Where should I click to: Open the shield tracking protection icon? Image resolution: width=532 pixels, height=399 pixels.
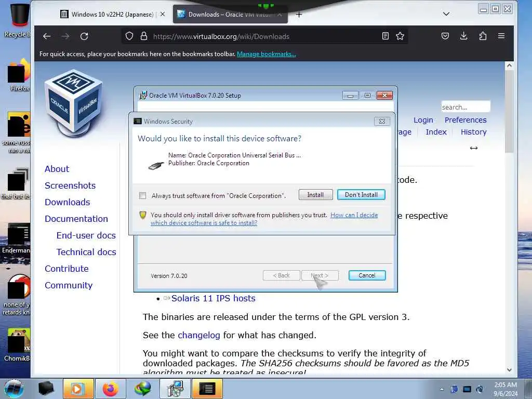129,36
